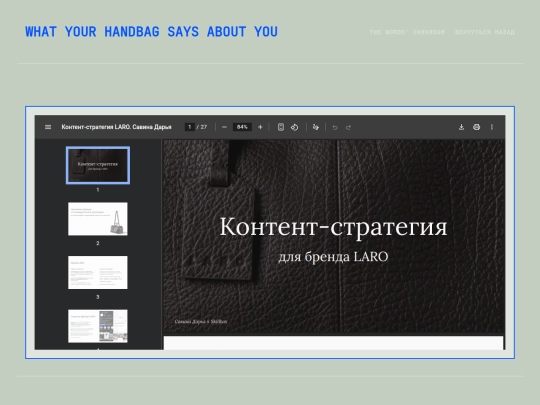Viewport: 540px width, 405px height.
Task: Open page 2 thumbnail with handbag image
Action: (x=98, y=219)
